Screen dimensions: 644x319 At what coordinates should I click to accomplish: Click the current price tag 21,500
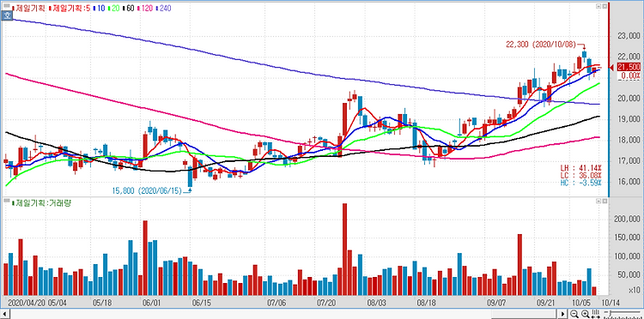tap(629, 67)
